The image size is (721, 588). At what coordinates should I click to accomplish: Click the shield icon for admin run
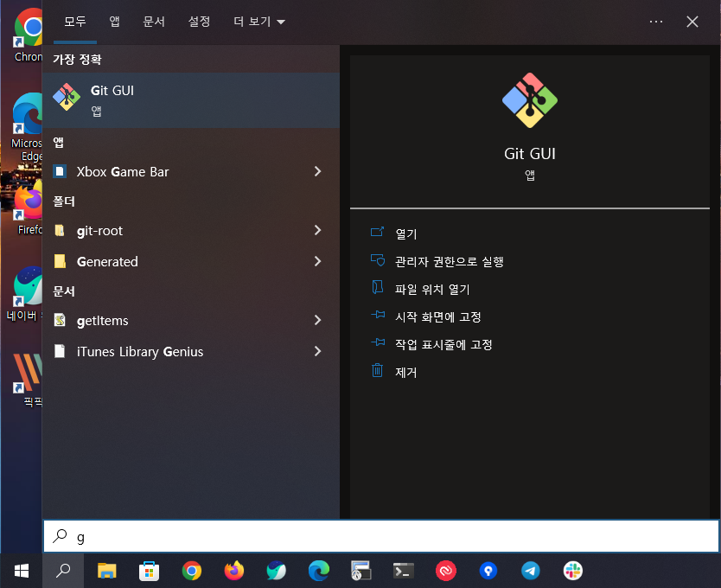[378, 260]
